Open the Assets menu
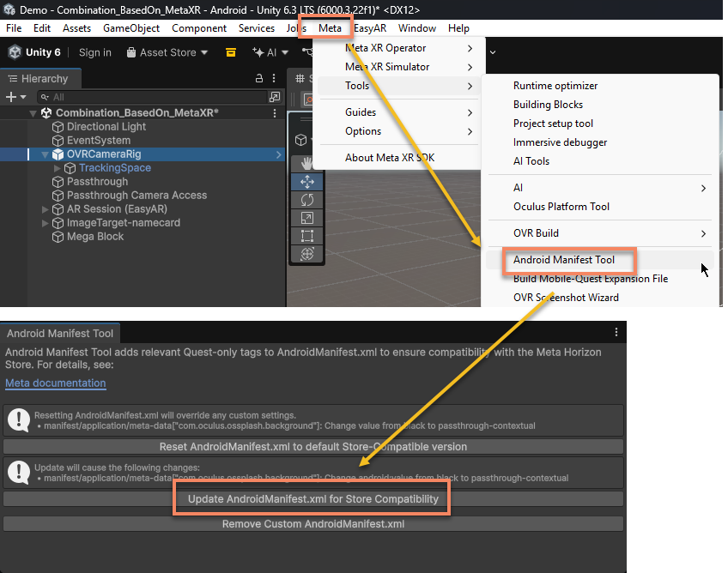This screenshot has width=728, height=573. pyautogui.click(x=76, y=28)
